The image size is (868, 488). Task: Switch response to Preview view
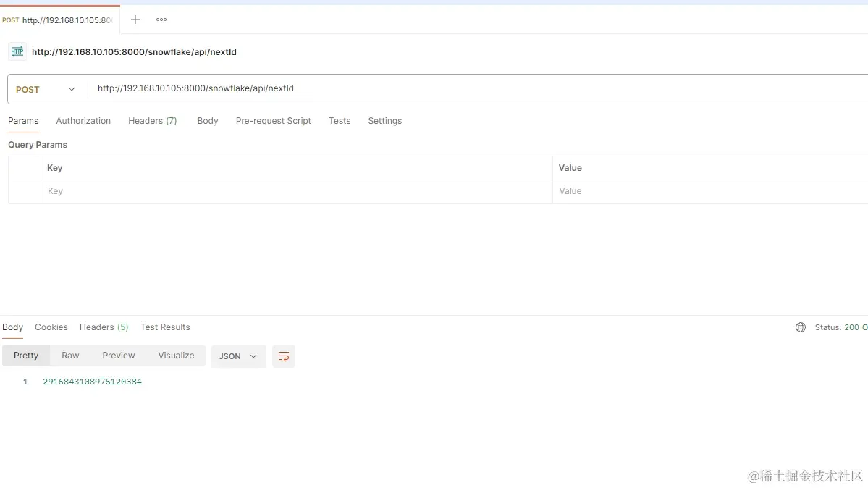pyautogui.click(x=119, y=356)
